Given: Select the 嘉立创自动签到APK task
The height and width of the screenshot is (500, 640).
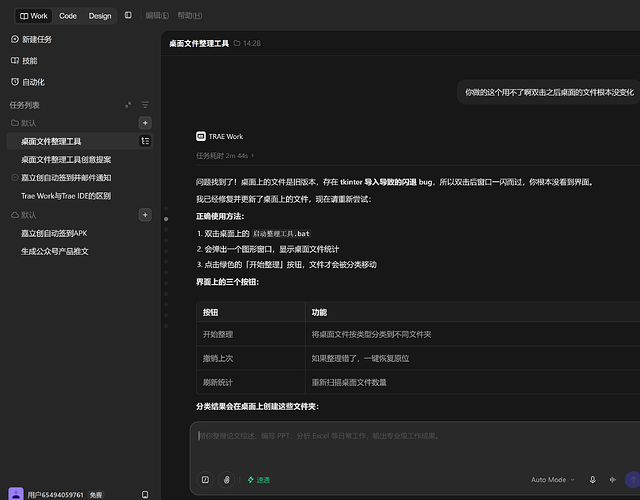Looking at the screenshot, I should [x=54, y=233].
